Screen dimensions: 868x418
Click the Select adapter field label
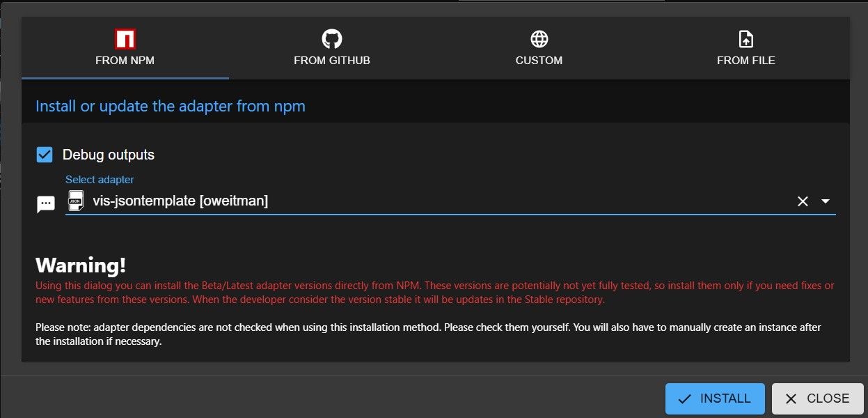tap(100, 180)
